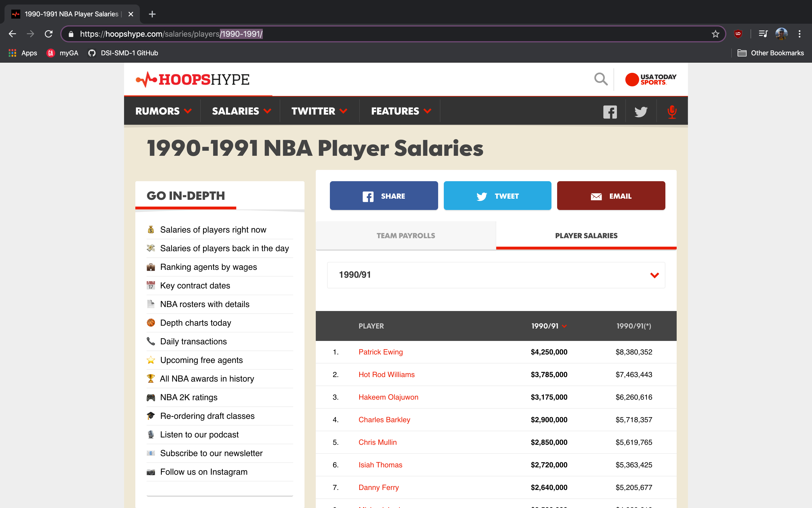Open HoopsHype Facebook page icon
The height and width of the screenshot is (508, 812).
pyautogui.click(x=610, y=112)
